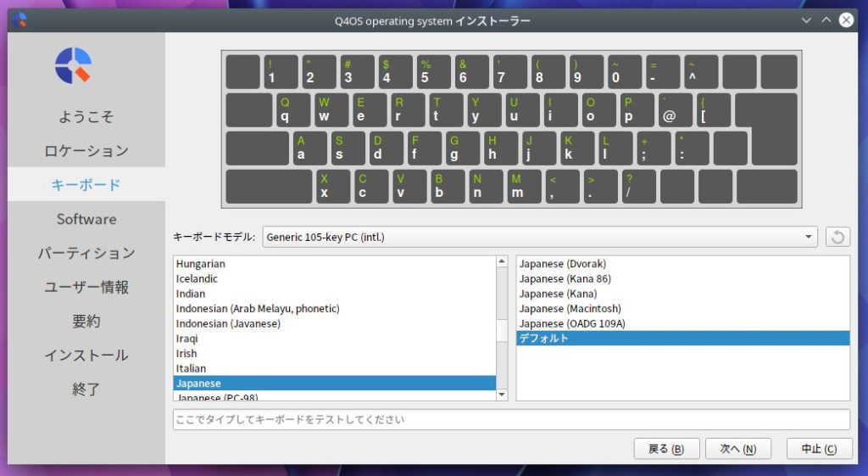Select Japanese in the layout list
This screenshot has width=868, height=476.
pos(334,384)
